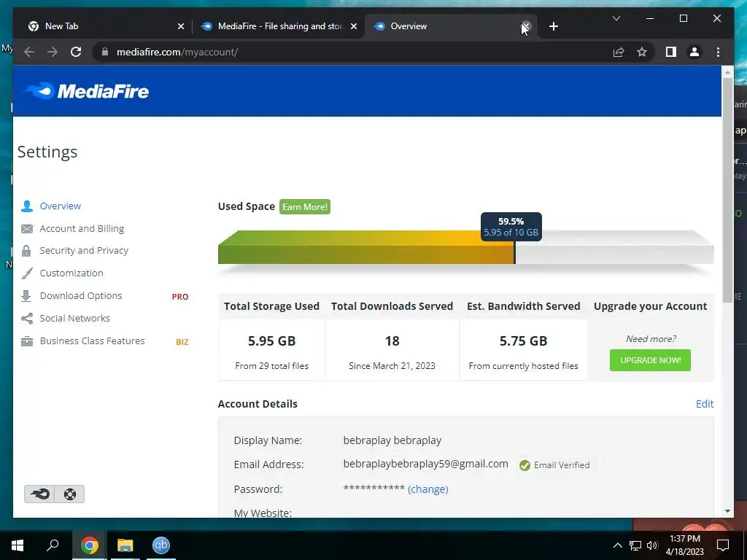Screen dimensions: 747x560
Task: Open the Chrome profile menu
Action: 694,52
